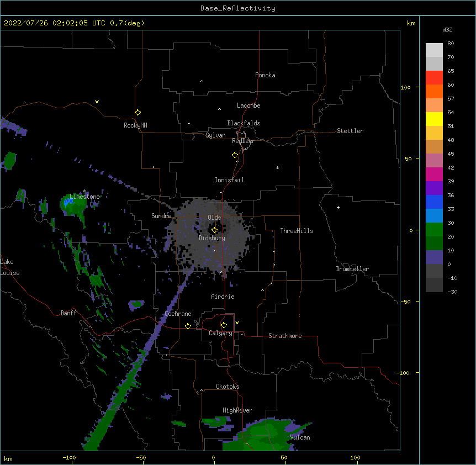Click the Blackfalds town label
This screenshot has height=465, width=476.
point(244,123)
